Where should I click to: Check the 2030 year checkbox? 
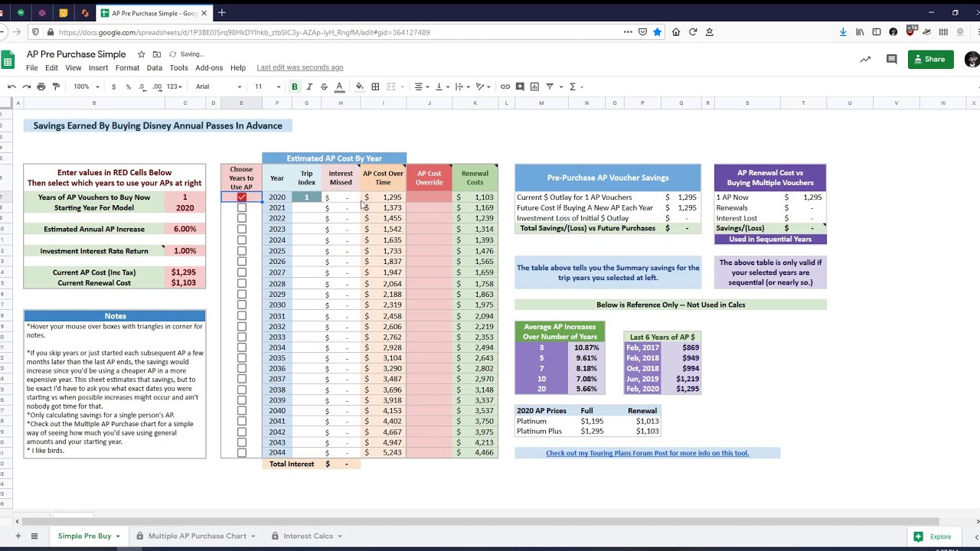(x=241, y=305)
